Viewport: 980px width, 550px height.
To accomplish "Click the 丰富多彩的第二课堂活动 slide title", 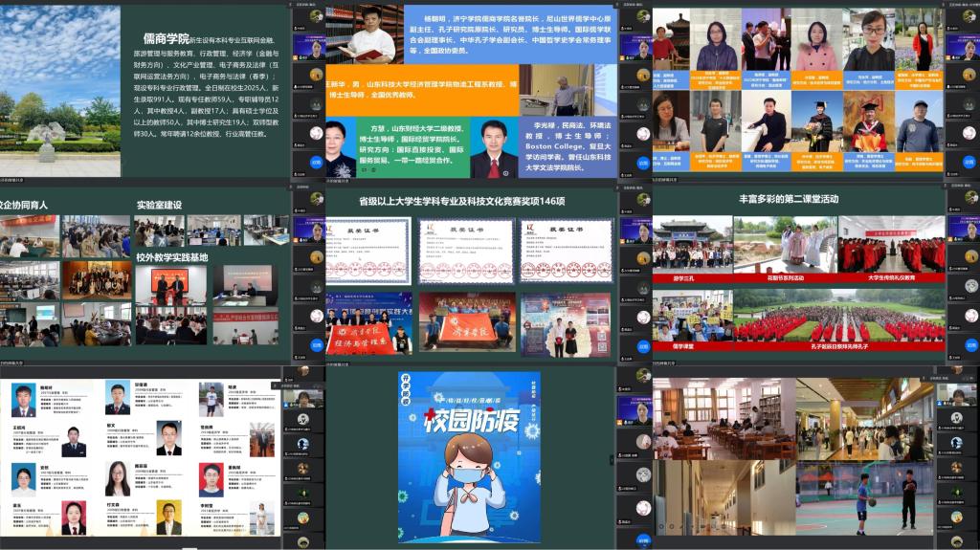I will click(789, 199).
